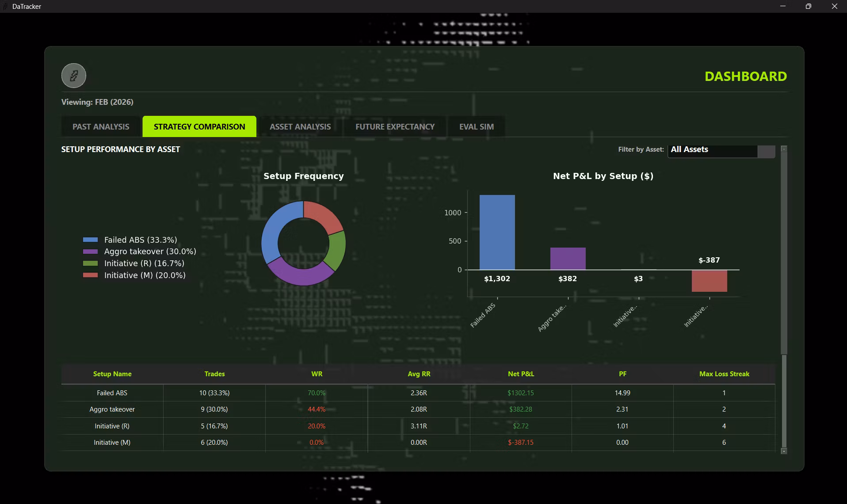The image size is (847, 504).
Task: Open the Eval Sim tab
Action: point(476,126)
